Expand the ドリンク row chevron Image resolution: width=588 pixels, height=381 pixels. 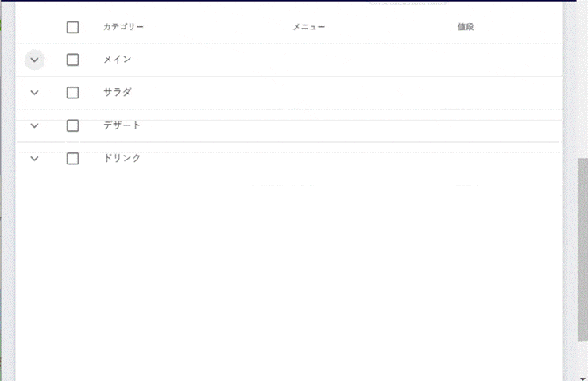click(34, 159)
